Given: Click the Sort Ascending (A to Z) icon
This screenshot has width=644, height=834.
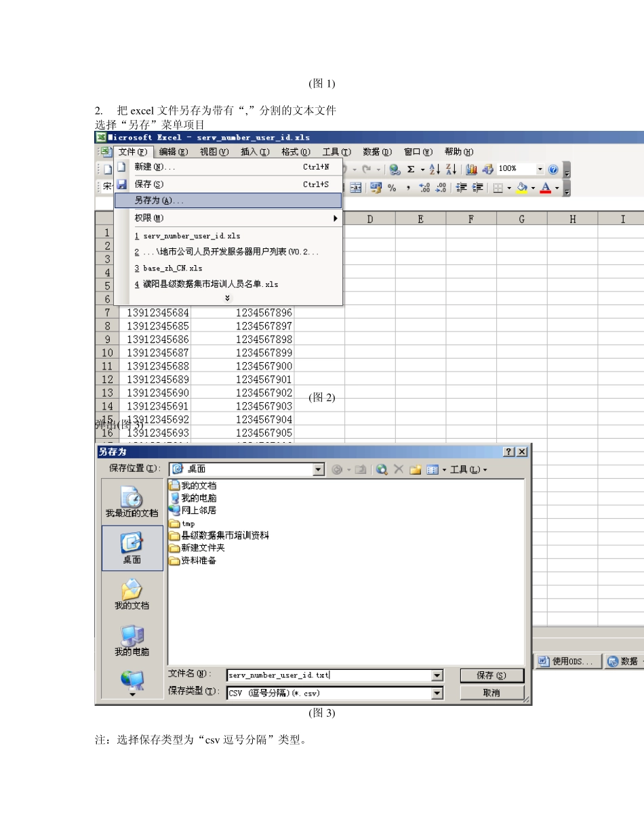Looking at the screenshot, I should 435,170.
